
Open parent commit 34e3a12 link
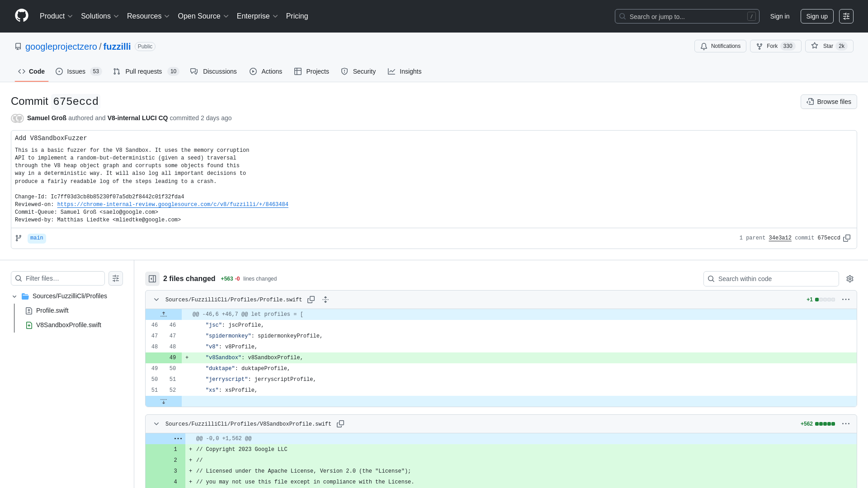click(780, 238)
